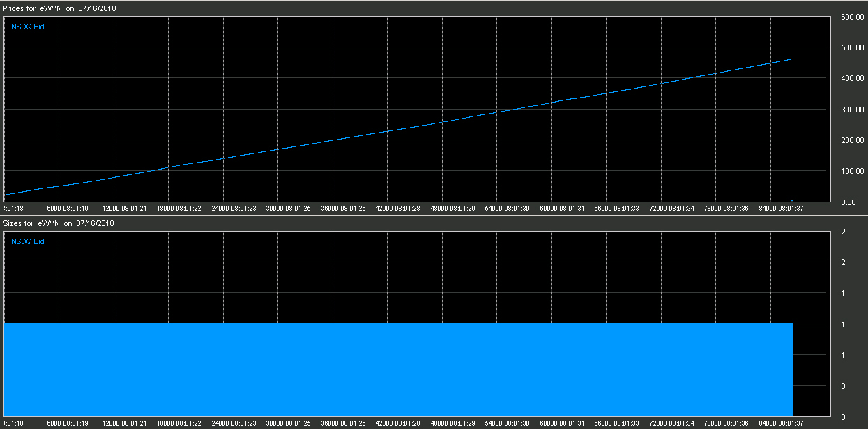Viewport: 868px width, 429px height.
Task: Select '6000 08:01:19' tick under Prices chart
Action: click(x=68, y=209)
